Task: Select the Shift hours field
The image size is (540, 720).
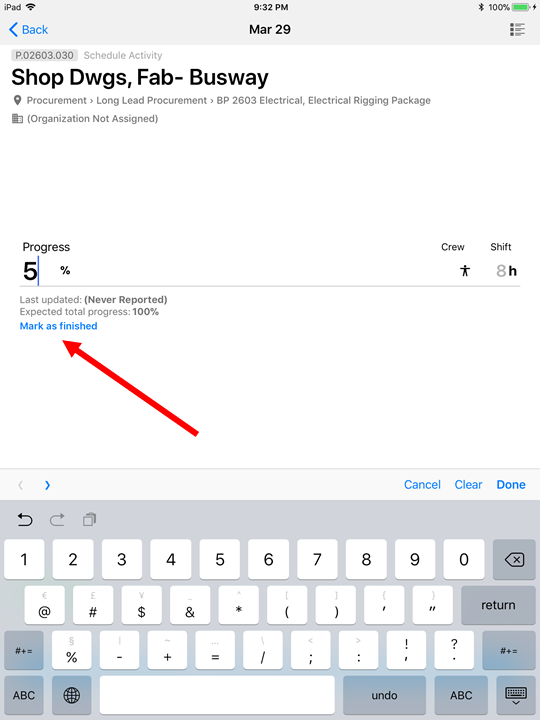Action: tap(506, 270)
